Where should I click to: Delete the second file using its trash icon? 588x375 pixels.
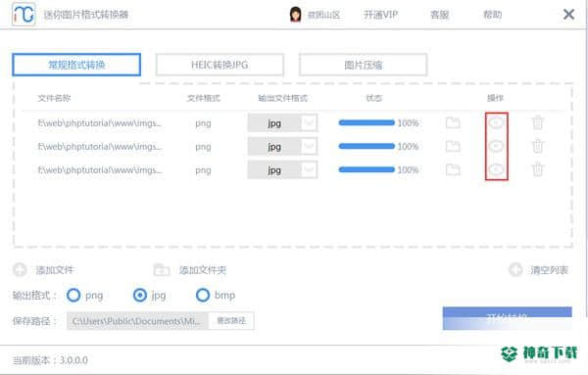(537, 146)
